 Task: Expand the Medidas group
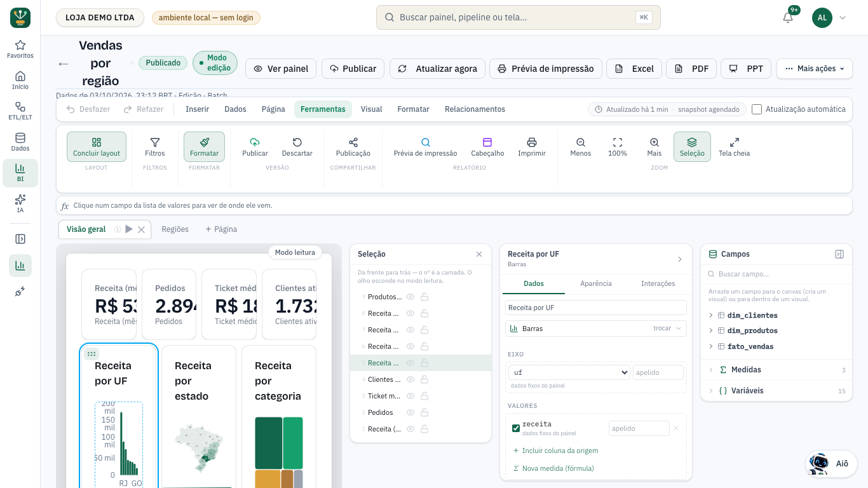(x=776, y=370)
